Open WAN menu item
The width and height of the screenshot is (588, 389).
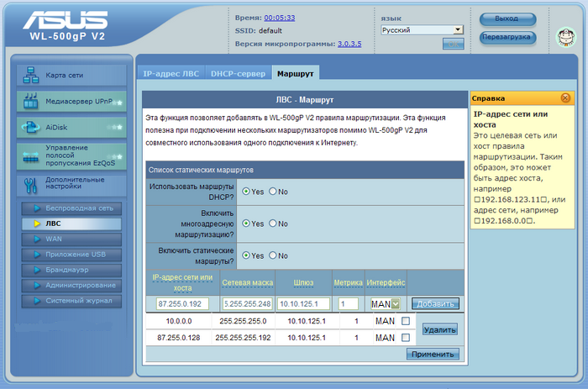pyautogui.click(x=71, y=239)
